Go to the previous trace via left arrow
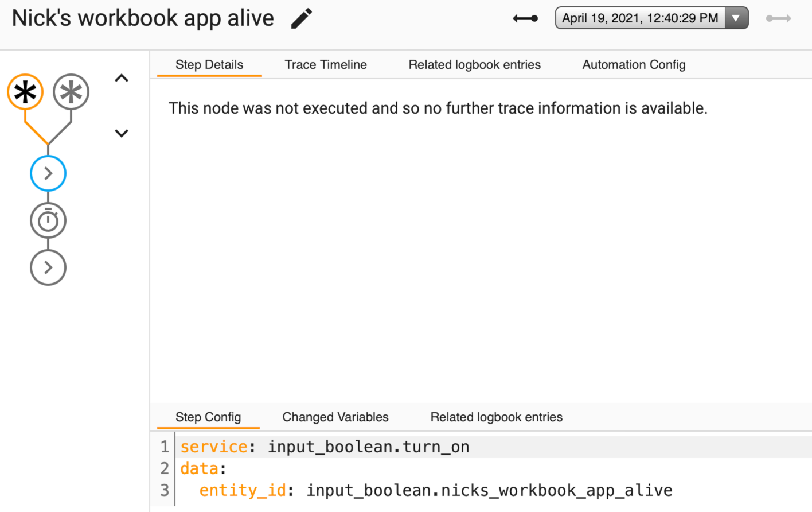The width and height of the screenshot is (812, 512). (x=525, y=18)
